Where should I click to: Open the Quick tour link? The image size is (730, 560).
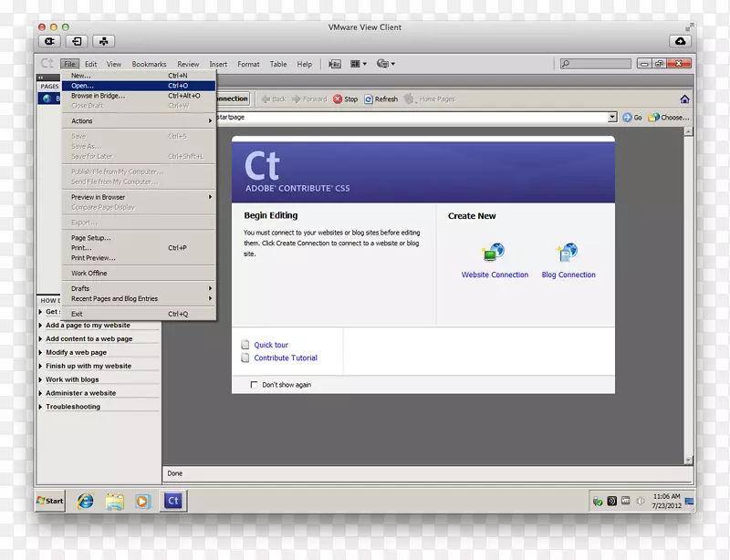(271, 345)
